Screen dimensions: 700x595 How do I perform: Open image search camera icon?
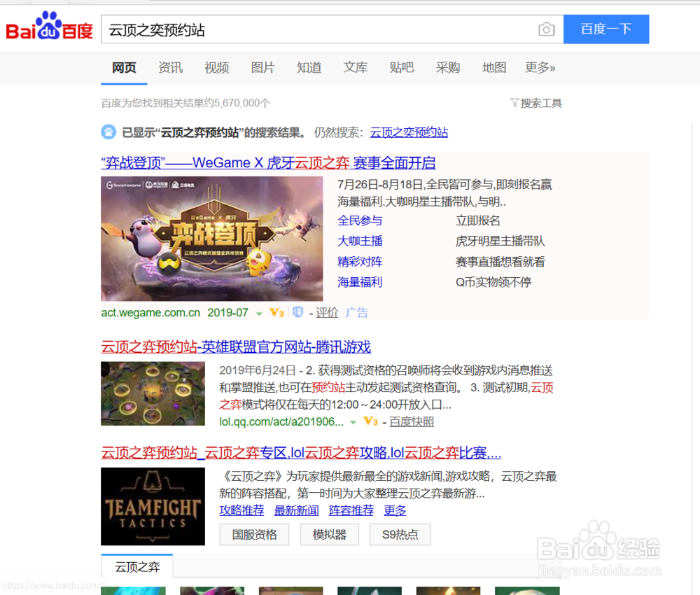546,29
